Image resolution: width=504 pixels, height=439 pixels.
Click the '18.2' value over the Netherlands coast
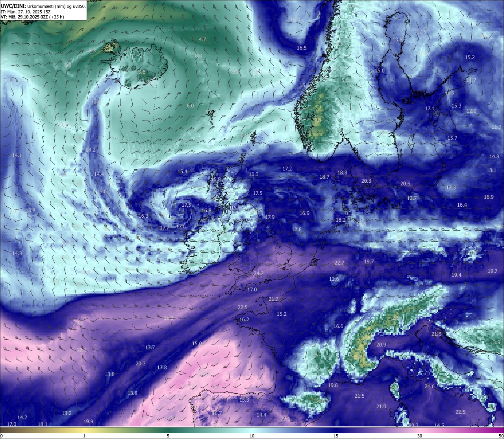point(341,220)
